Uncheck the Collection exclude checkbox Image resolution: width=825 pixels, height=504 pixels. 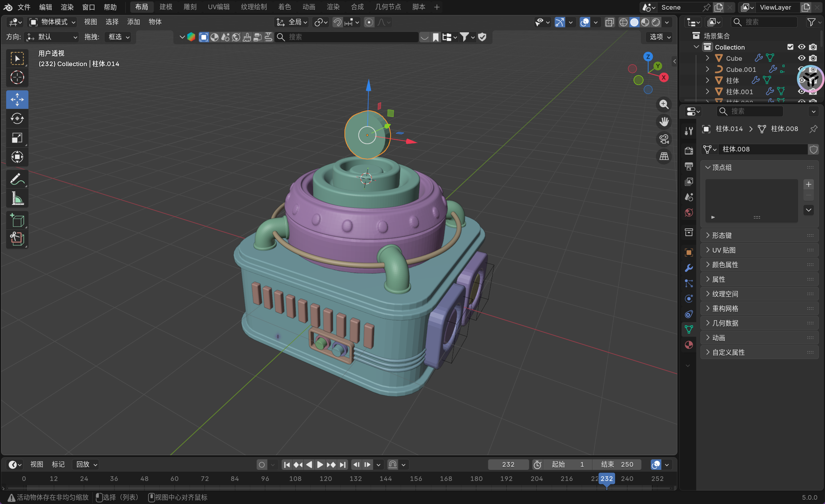click(x=790, y=47)
